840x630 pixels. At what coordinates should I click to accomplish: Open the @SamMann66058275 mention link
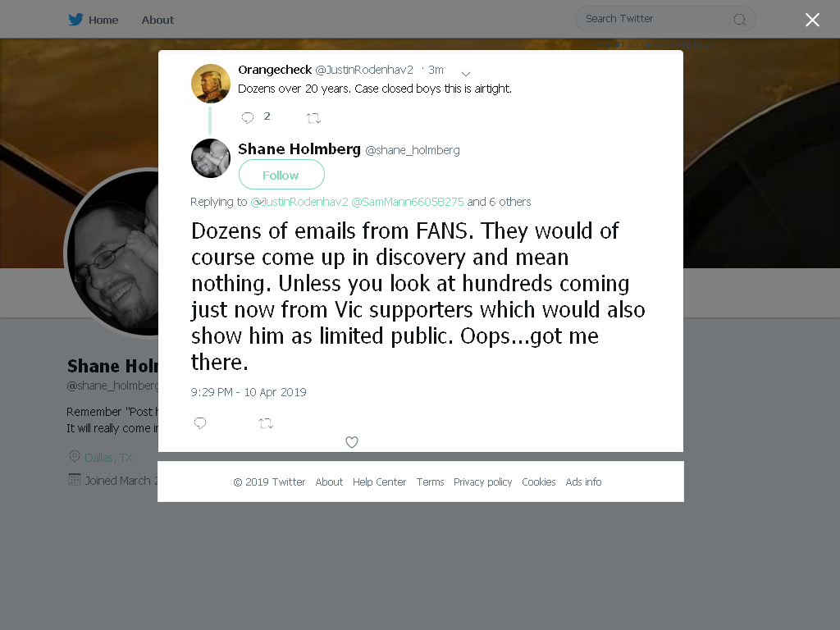(408, 202)
